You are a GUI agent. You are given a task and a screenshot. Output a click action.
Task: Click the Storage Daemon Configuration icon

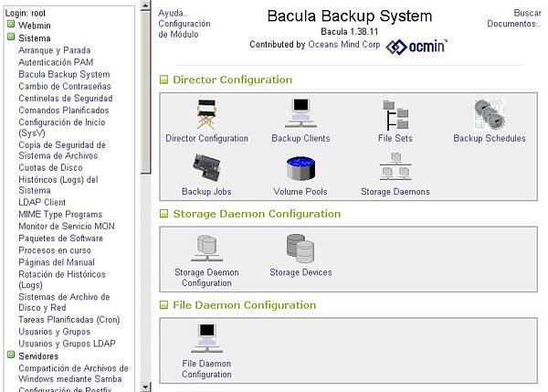206,249
